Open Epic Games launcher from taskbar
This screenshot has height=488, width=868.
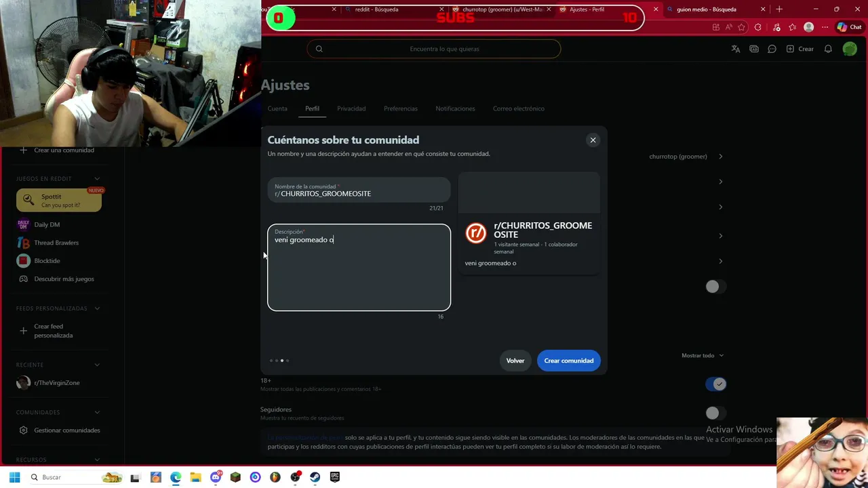coord(335,477)
